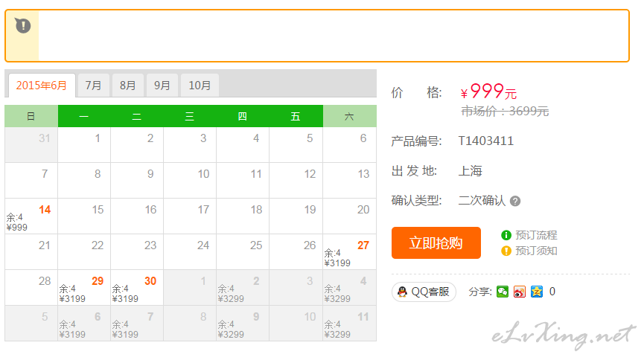Open the 预订须知 link
The image size is (644, 360).
[536, 251]
